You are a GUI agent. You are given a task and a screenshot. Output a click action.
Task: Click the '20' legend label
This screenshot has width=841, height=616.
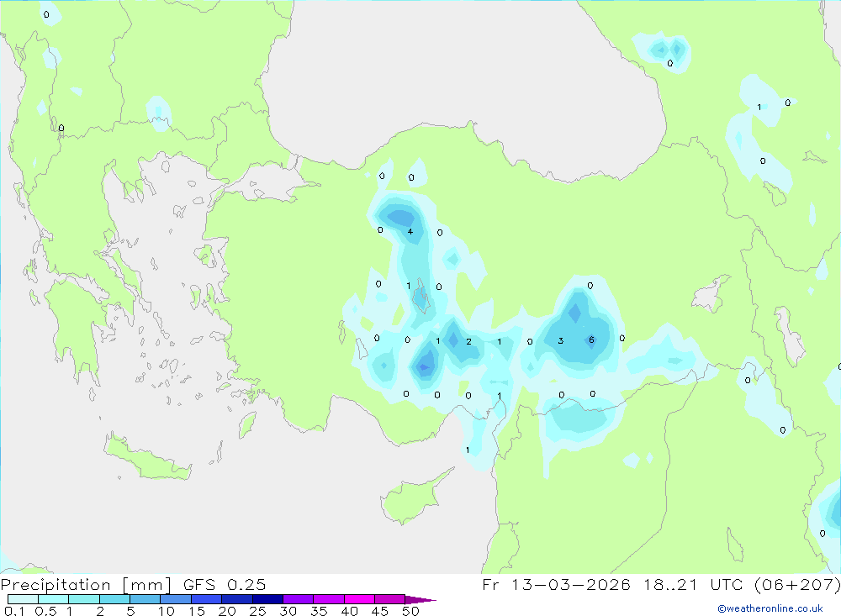227,611
